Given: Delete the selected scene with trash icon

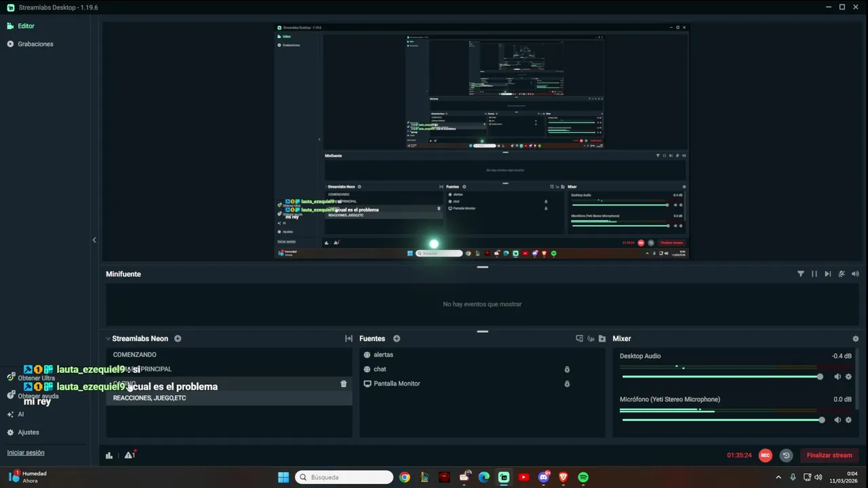Looking at the screenshot, I should click(343, 384).
